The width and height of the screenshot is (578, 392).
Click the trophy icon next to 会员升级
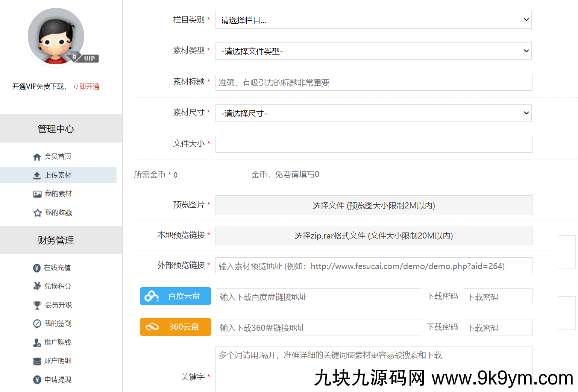pyautogui.click(x=37, y=305)
